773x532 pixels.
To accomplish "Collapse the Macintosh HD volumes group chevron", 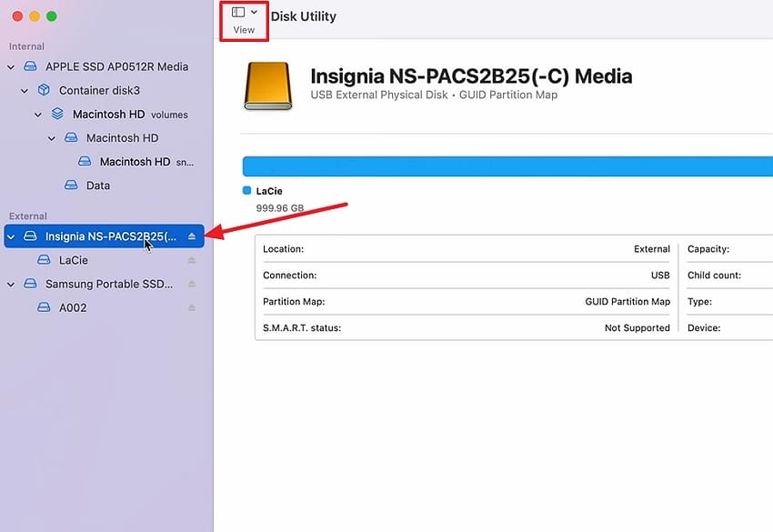I will 38,115.
